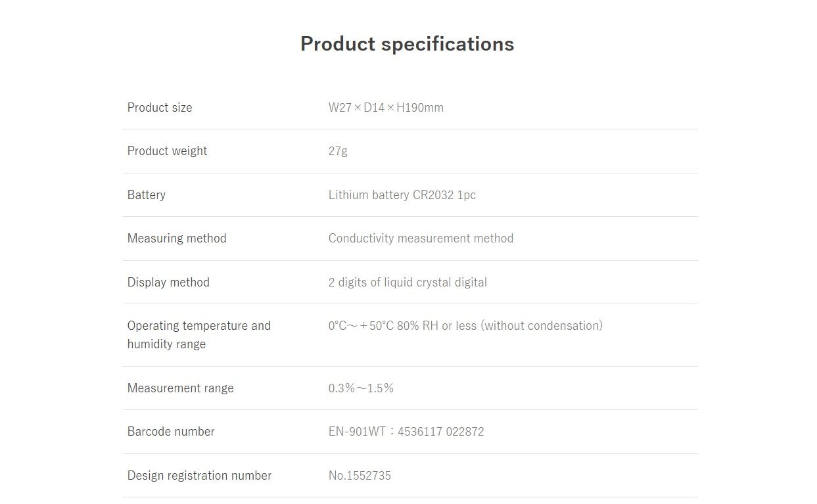Select the Battery row label

[x=147, y=195]
